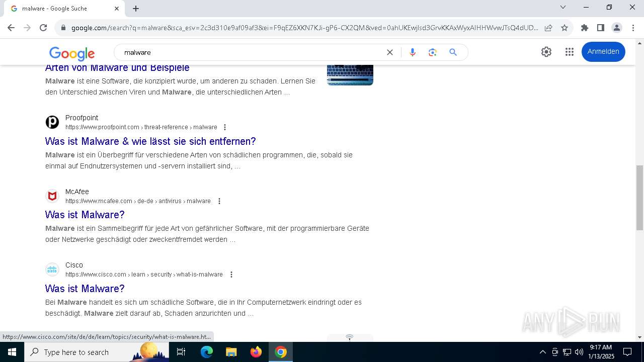The image size is (644, 362).
Task: Open Cisco 'Was ist Malware?' result
Action: (85, 289)
